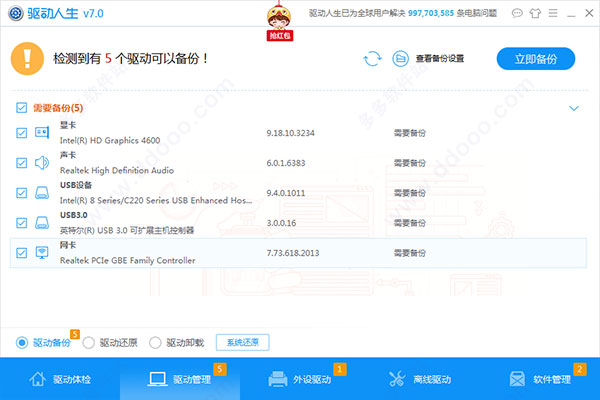Click the sound card speaker icon
600x400 pixels.
click(x=42, y=163)
